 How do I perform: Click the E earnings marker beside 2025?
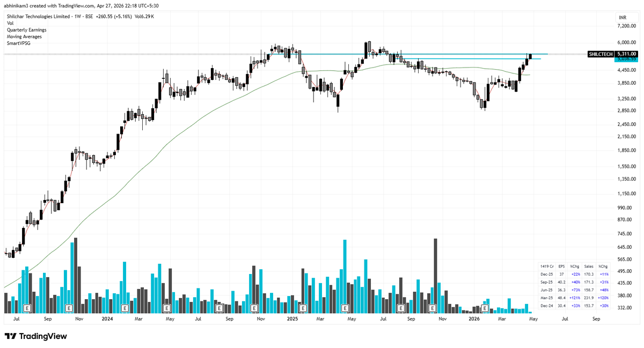[303, 308]
